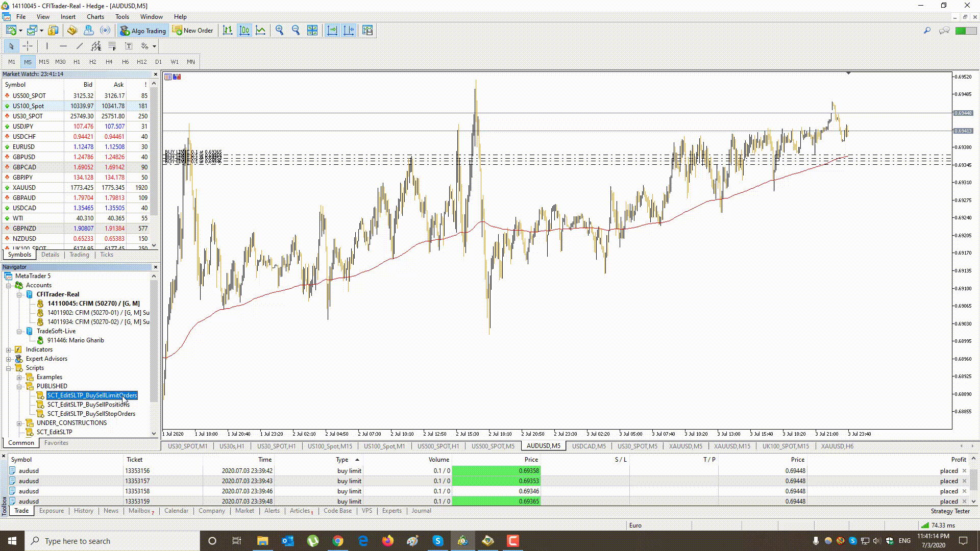The height and width of the screenshot is (551, 980).
Task: Expand the Indicators node in Navigator
Action: coord(9,349)
